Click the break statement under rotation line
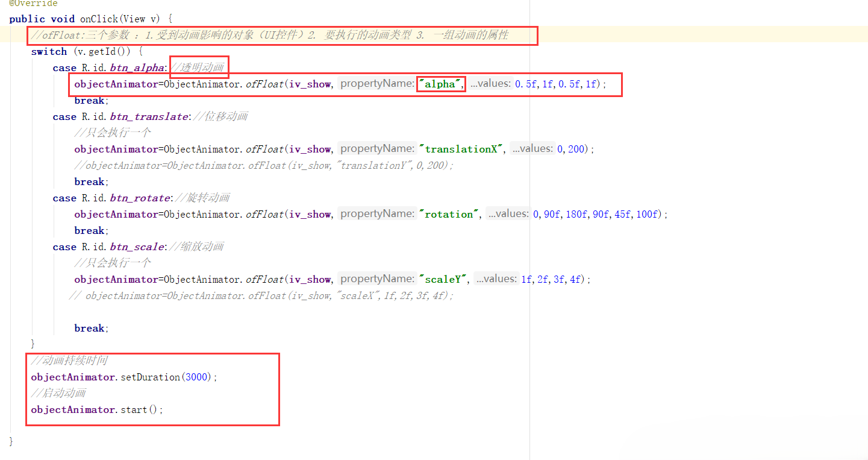 tap(91, 230)
